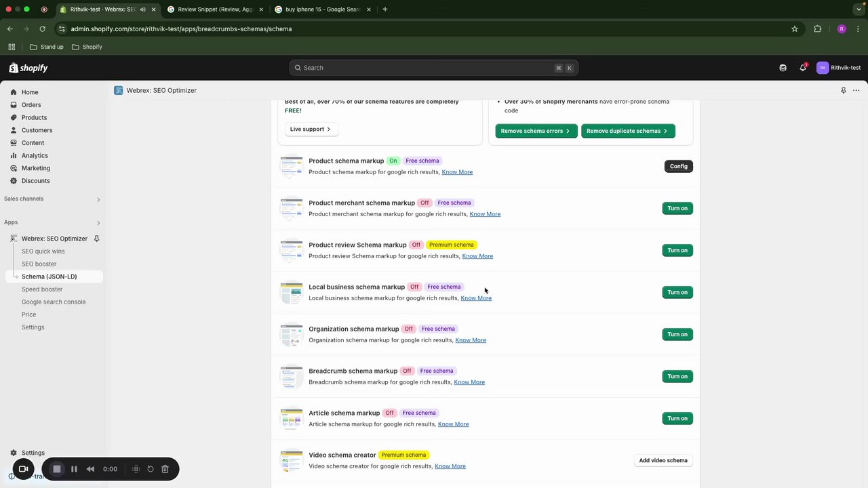Select SEO booster submenu
This screenshot has height=488, width=868.
tap(39, 264)
